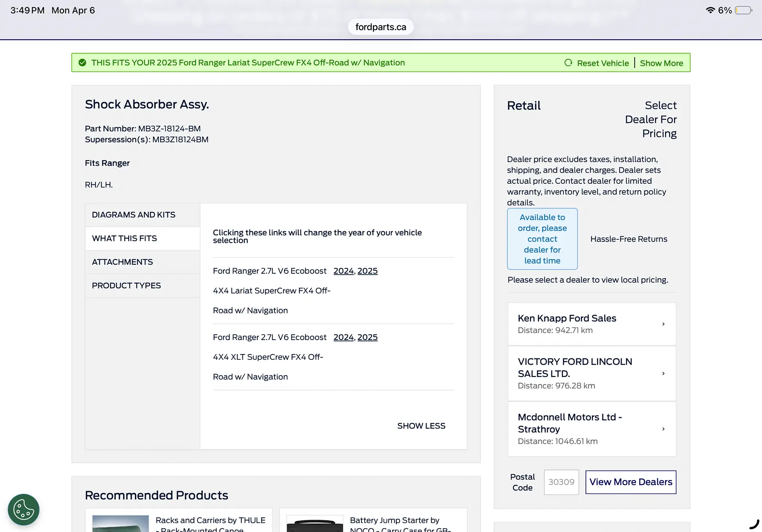Expand Mcdonnell Motors Ltd - Strathroy chevron
The height and width of the screenshot is (532, 762).
(663, 429)
